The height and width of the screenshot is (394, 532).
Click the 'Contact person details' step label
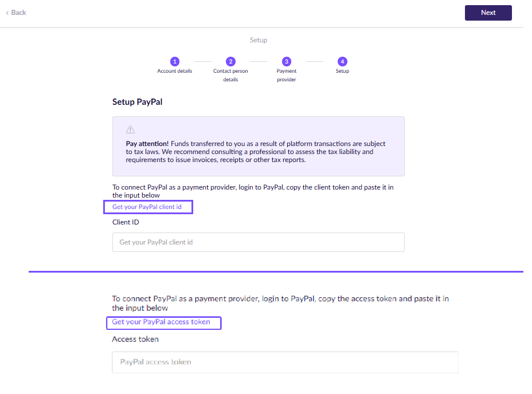(230, 75)
